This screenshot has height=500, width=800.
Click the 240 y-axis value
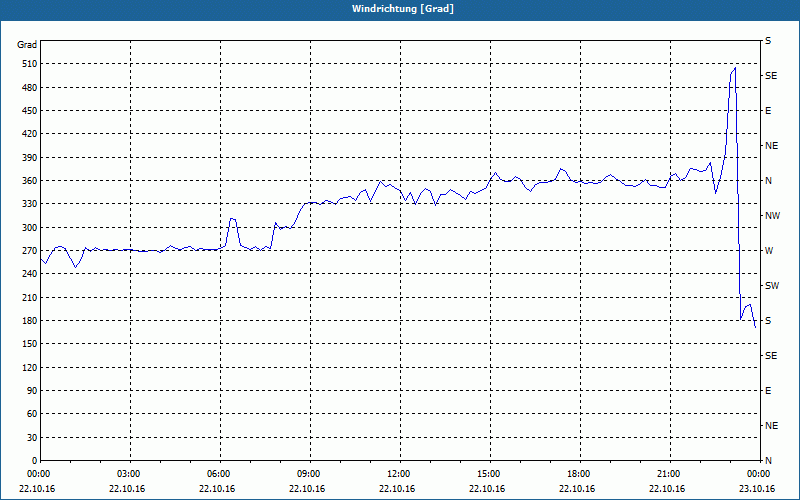click(x=29, y=274)
